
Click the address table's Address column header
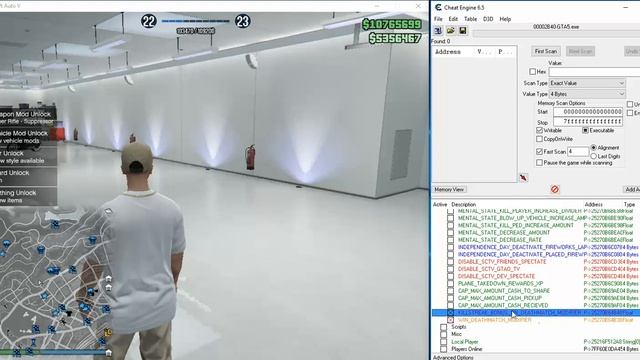tap(593, 204)
